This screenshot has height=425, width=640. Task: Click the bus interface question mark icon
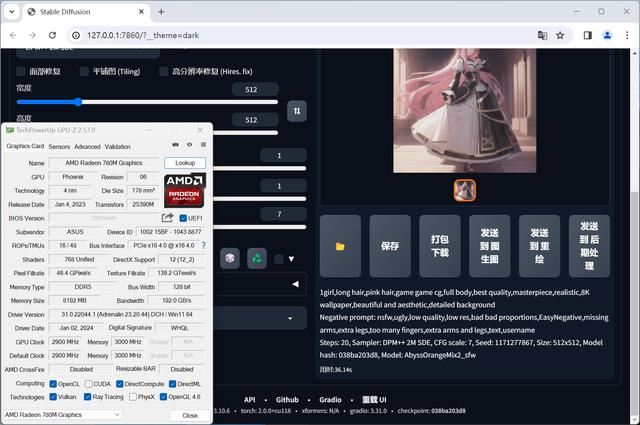coord(203,245)
